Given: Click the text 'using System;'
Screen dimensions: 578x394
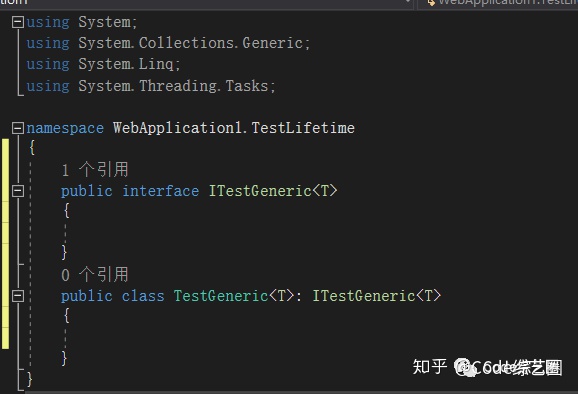Looking at the screenshot, I should coord(82,22).
